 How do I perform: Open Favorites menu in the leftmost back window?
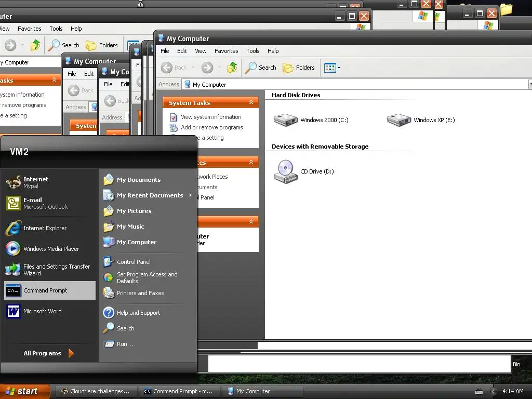[x=30, y=29]
